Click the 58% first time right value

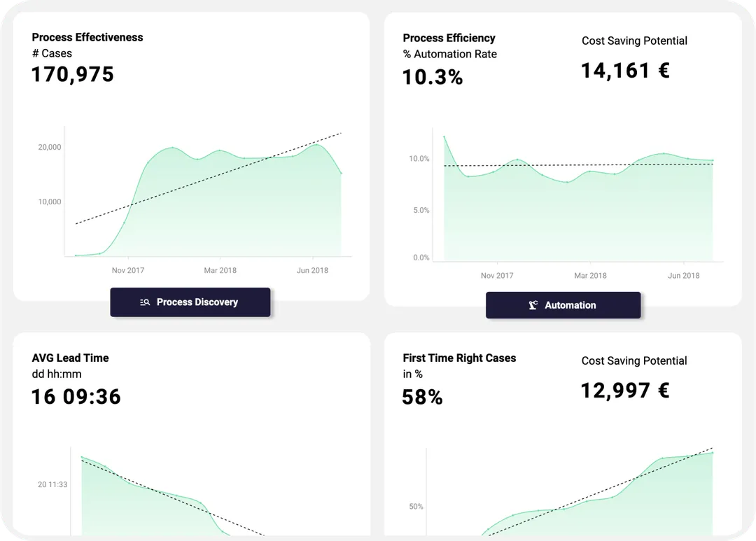422,398
